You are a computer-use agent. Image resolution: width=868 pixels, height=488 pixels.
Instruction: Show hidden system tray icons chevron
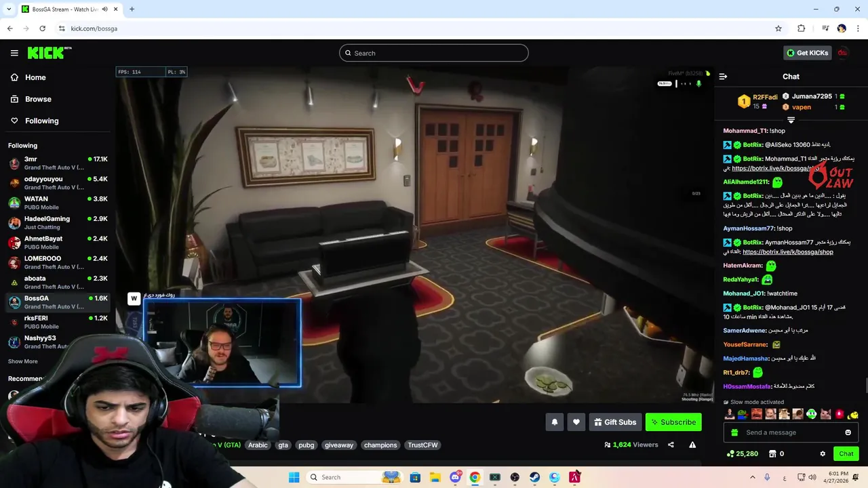pos(752,477)
